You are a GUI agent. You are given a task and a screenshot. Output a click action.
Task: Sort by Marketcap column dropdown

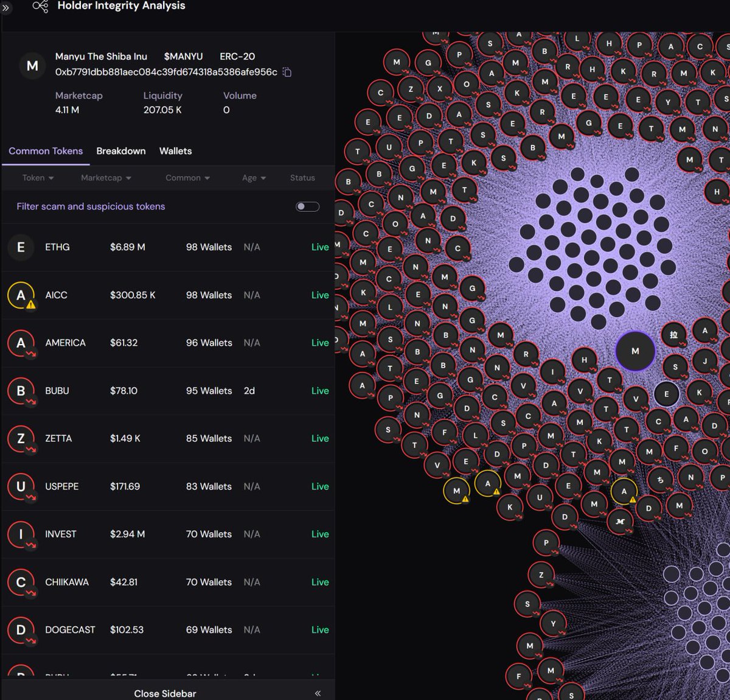[106, 178]
